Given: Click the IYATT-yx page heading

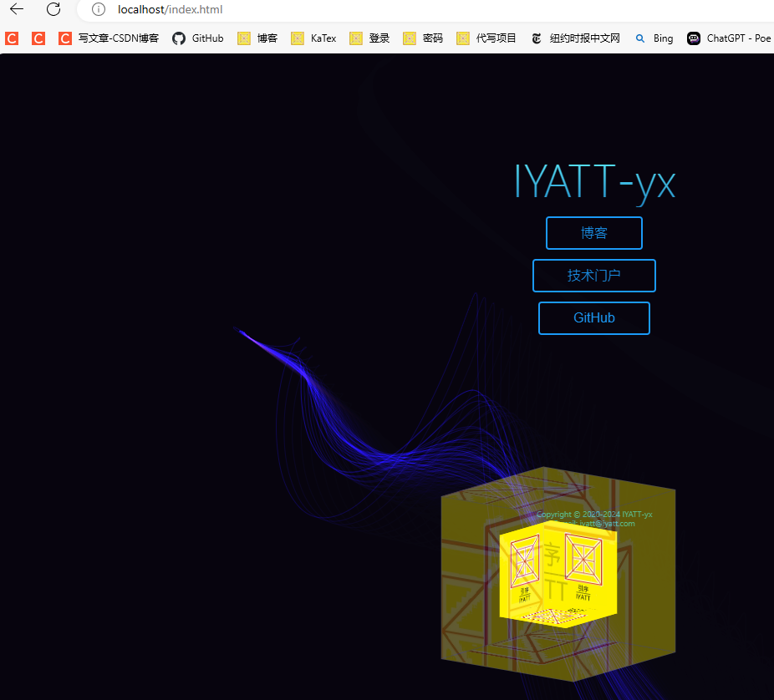Looking at the screenshot, I should 594,183.
